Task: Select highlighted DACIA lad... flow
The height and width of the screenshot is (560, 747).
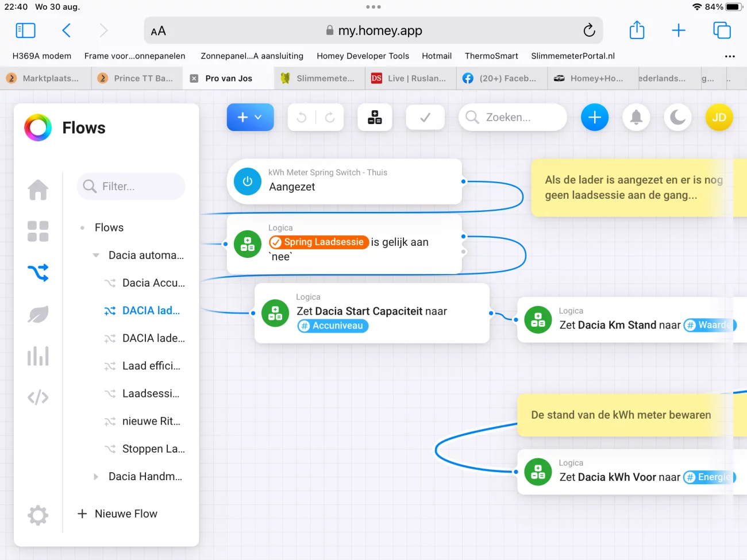Action: (x=143, y=310)
